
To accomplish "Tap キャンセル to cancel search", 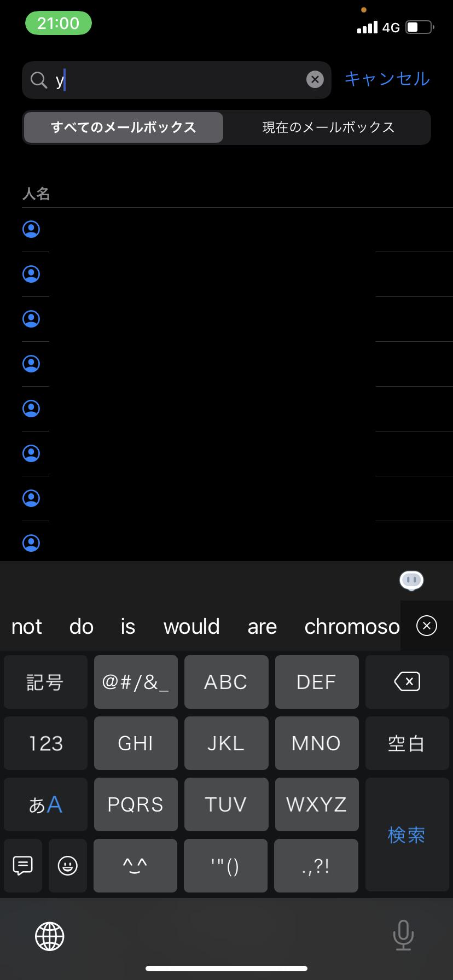I will click(x=387, y=79).
